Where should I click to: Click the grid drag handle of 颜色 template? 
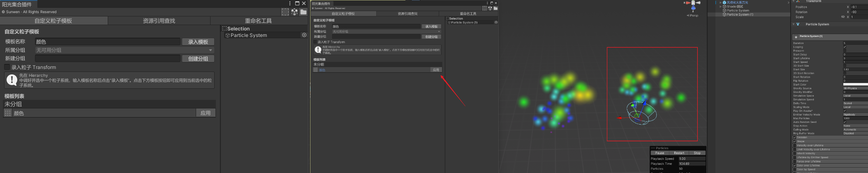pyautogui.click(x=7, y=113)
